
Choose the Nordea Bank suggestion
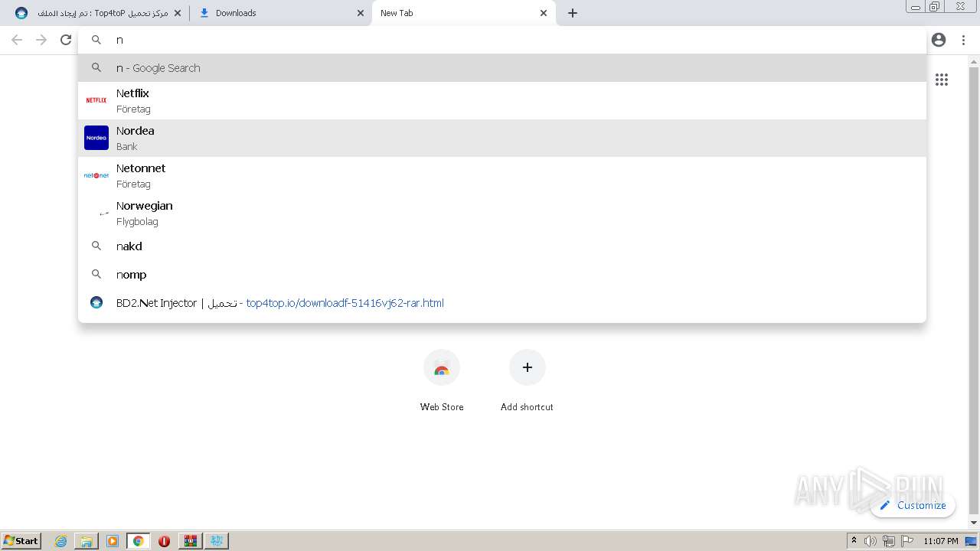click(x=502, y=138)
